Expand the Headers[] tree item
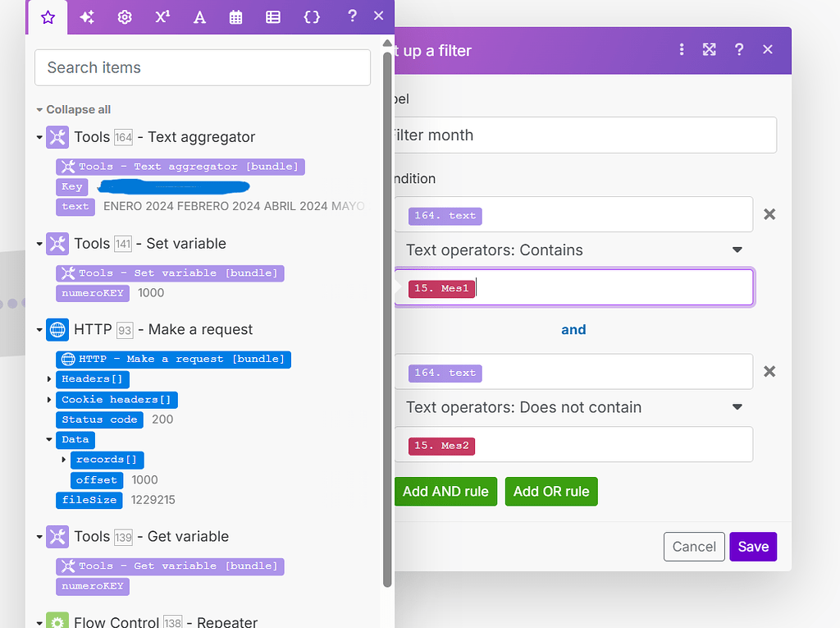The width and height of the screenshot is (840, 628). pyautogui.click(x=47, y=379)
